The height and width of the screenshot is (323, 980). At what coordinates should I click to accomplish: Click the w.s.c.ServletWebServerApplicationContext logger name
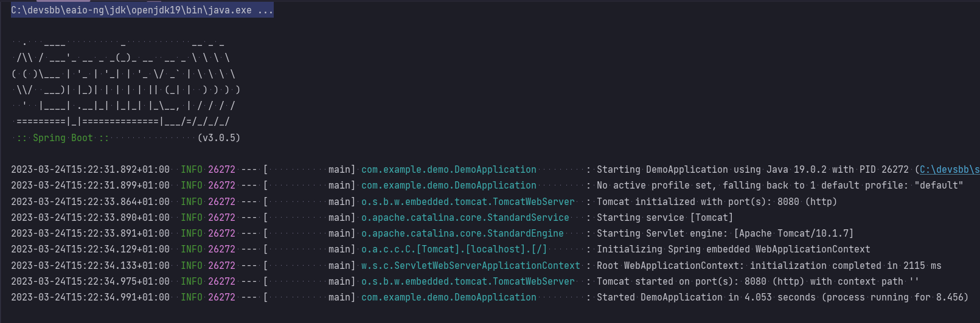click(471, 266)
